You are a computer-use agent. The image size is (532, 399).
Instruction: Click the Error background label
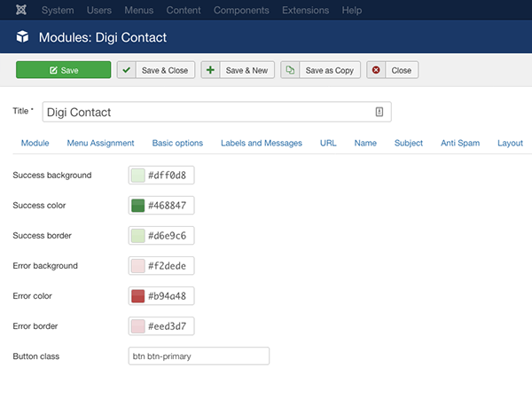point(45,266)
